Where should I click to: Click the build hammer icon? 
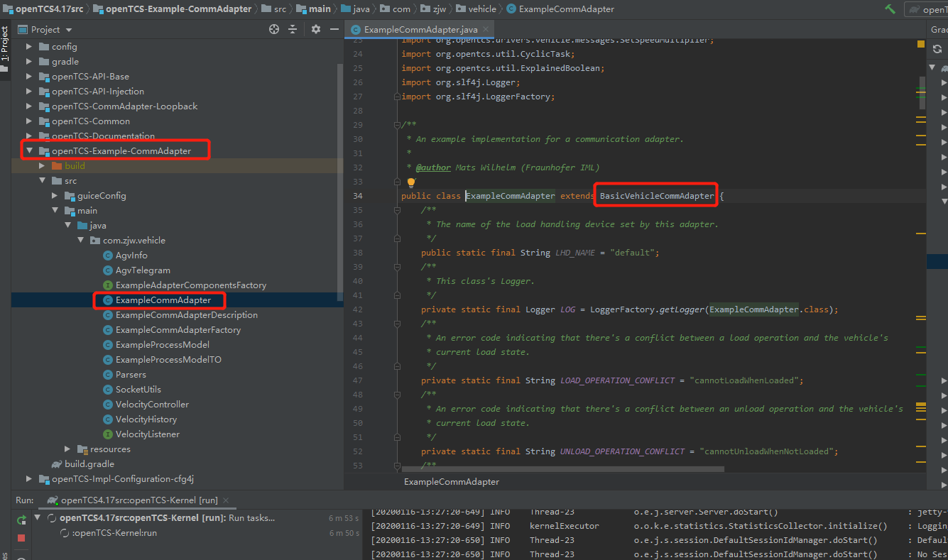(x=890, y=9)
